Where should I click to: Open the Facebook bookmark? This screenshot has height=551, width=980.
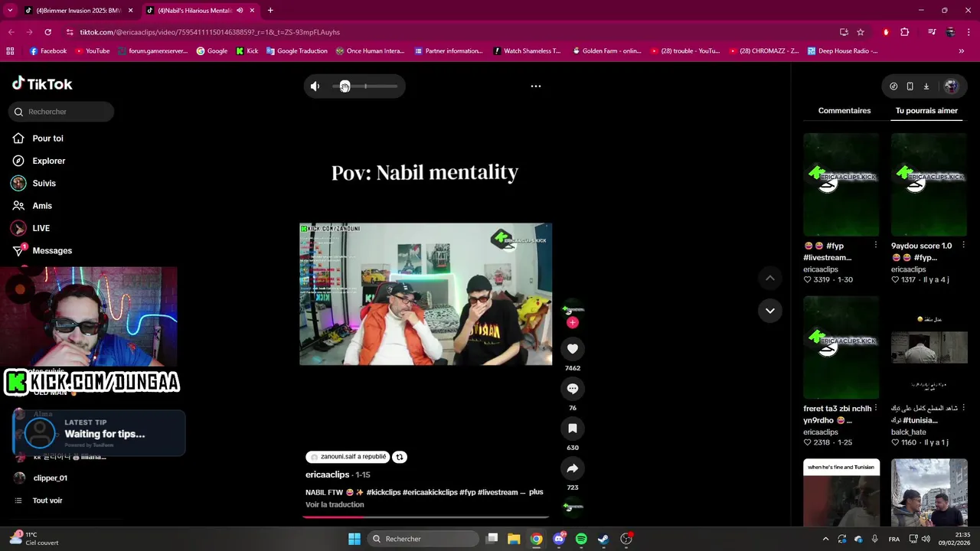tap(48, 51)
